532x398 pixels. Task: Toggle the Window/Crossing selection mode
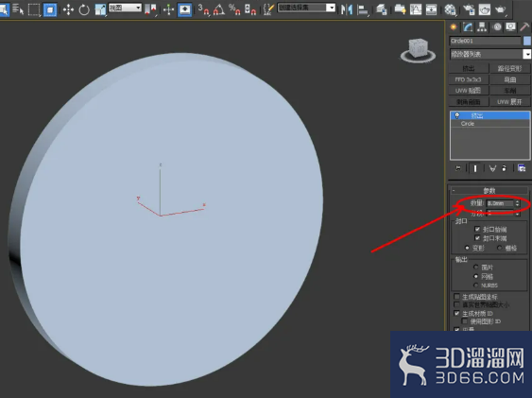click(x=50, y=9)
